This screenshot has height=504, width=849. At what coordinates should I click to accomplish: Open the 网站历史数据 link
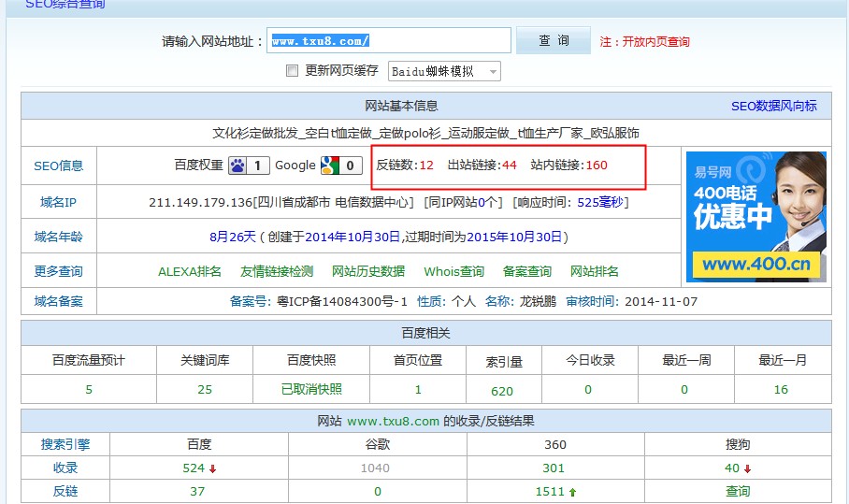click(368, 271)
